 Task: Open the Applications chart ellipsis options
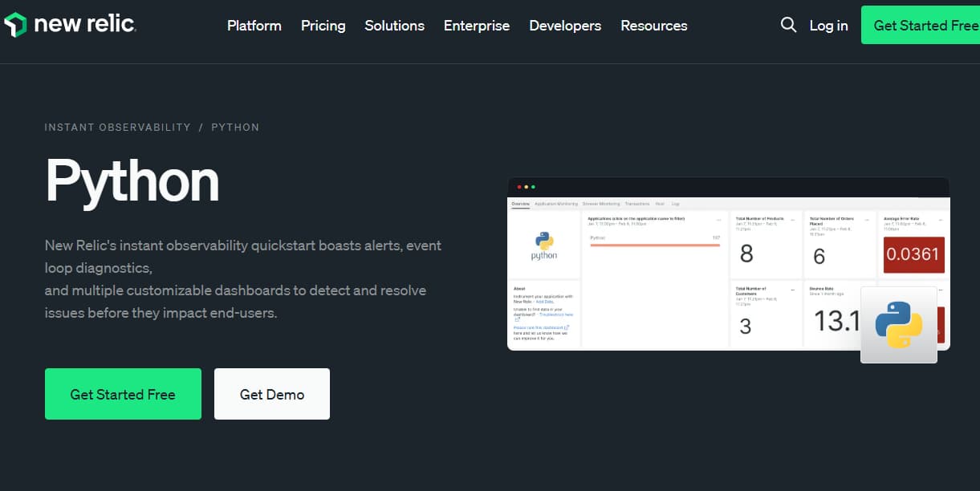click(719, 219)
